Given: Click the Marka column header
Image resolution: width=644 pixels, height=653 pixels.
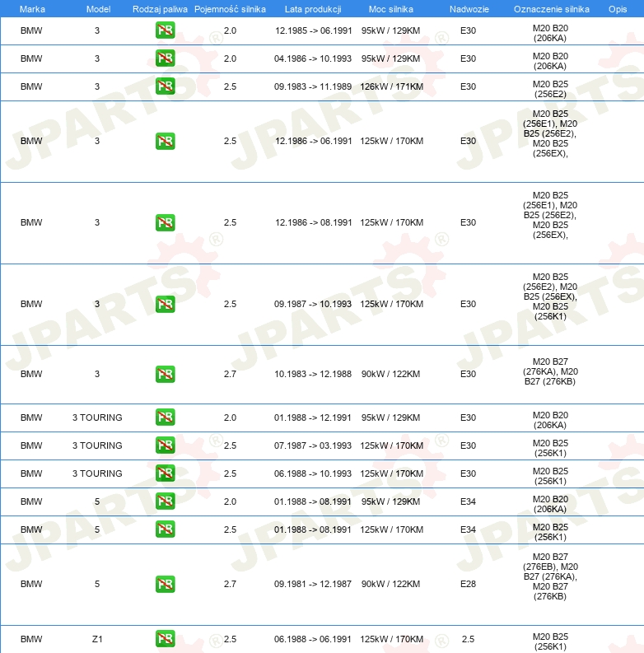Looking at the screenshot, I should click(32, 9).
